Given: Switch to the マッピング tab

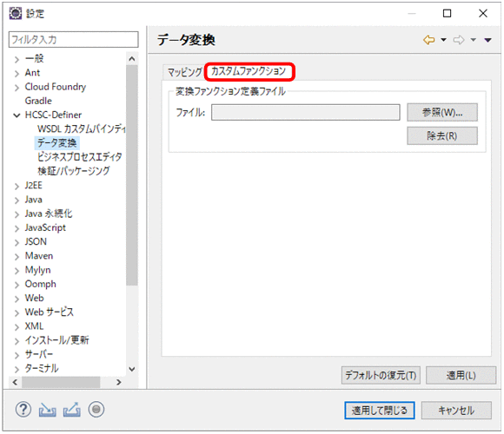Looking at the screenshot, I should click(184, 72).
